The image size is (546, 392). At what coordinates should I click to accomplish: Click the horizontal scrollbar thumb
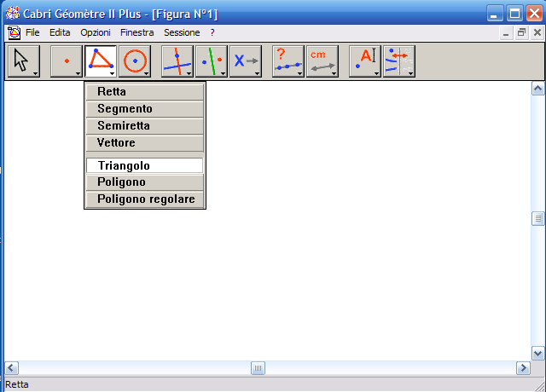258,368
